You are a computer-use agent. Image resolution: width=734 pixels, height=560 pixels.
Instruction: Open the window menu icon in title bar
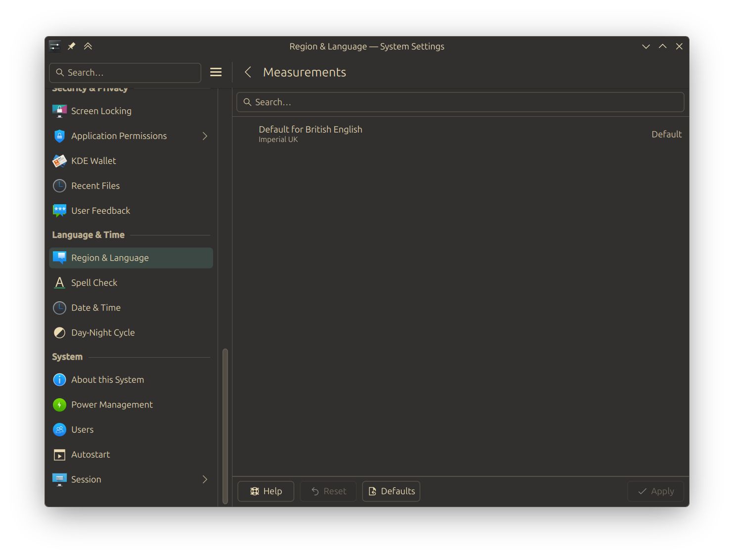click(55, 46)
